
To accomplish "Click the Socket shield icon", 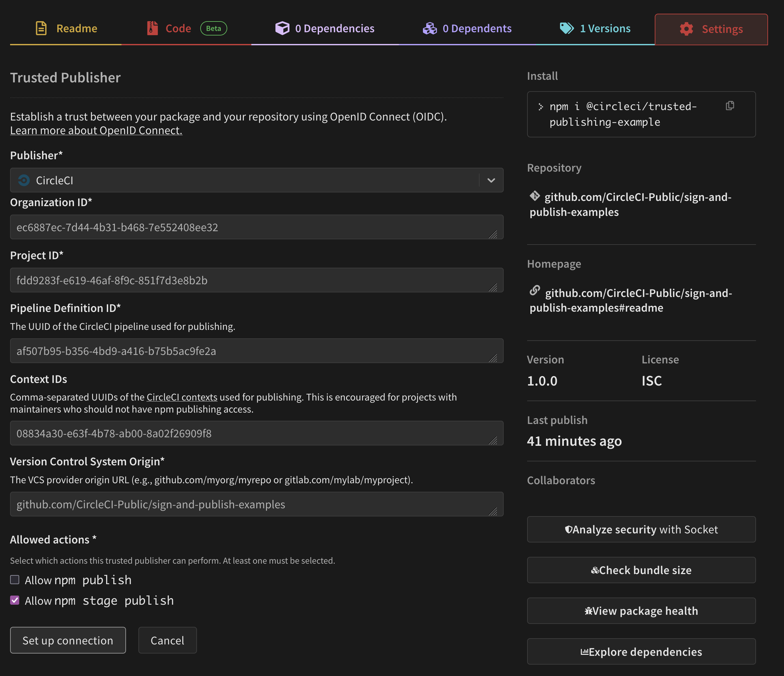I will point(568,529).
